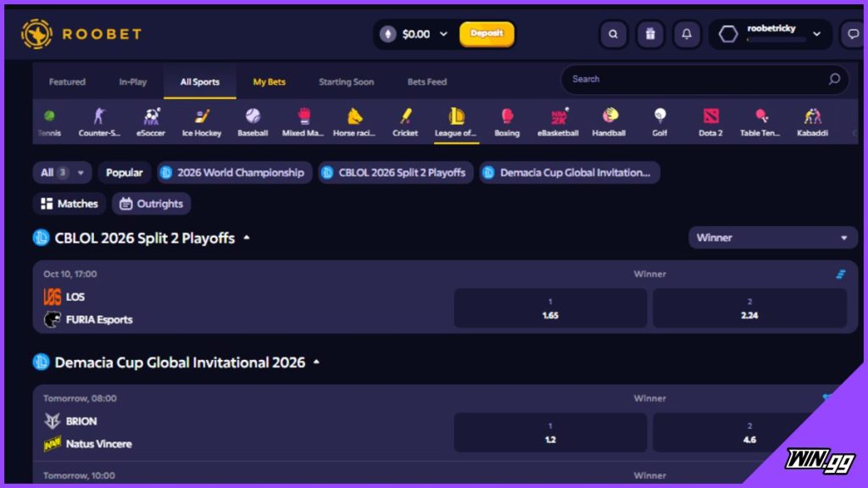Bet on LOS at odds 1.65
The width and height of the screenshot is (868, 488).
(550, 308)
